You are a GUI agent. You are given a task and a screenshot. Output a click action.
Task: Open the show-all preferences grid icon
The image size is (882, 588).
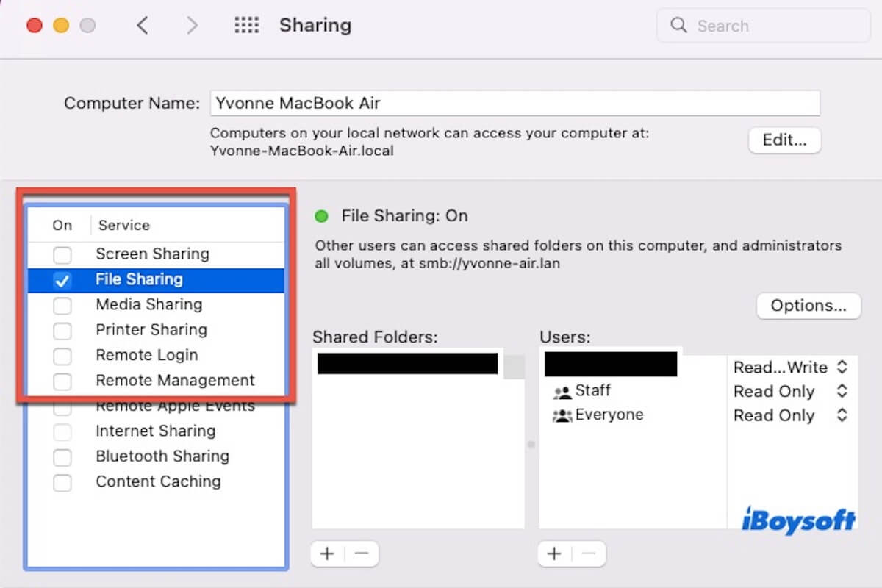pyautogui.click(x=246, y=26)
